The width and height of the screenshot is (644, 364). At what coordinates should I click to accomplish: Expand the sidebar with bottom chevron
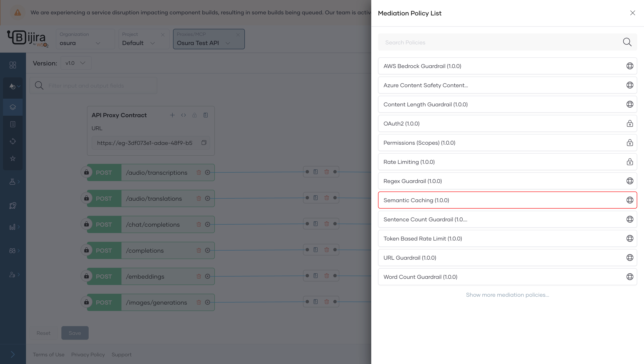(x=12, y=354)
